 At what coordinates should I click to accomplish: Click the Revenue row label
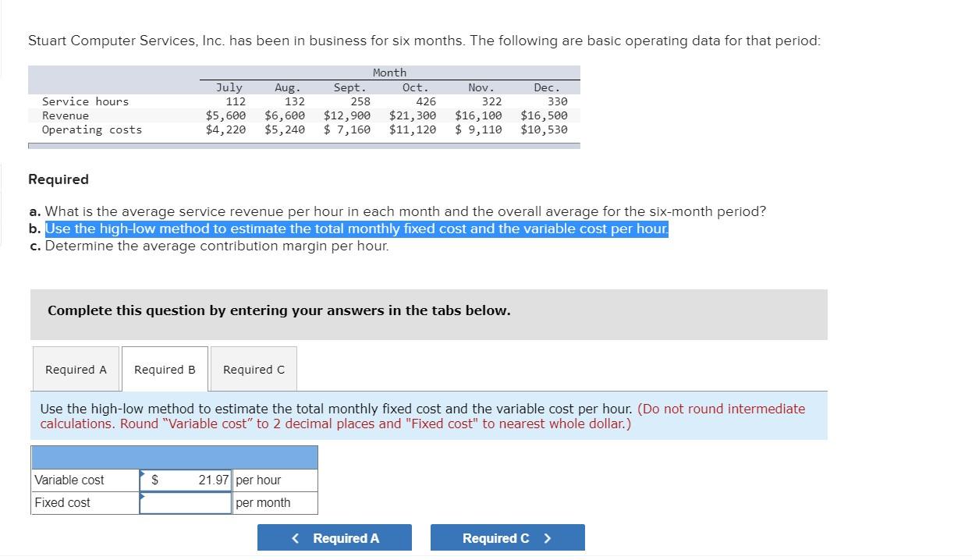(66, 115)
